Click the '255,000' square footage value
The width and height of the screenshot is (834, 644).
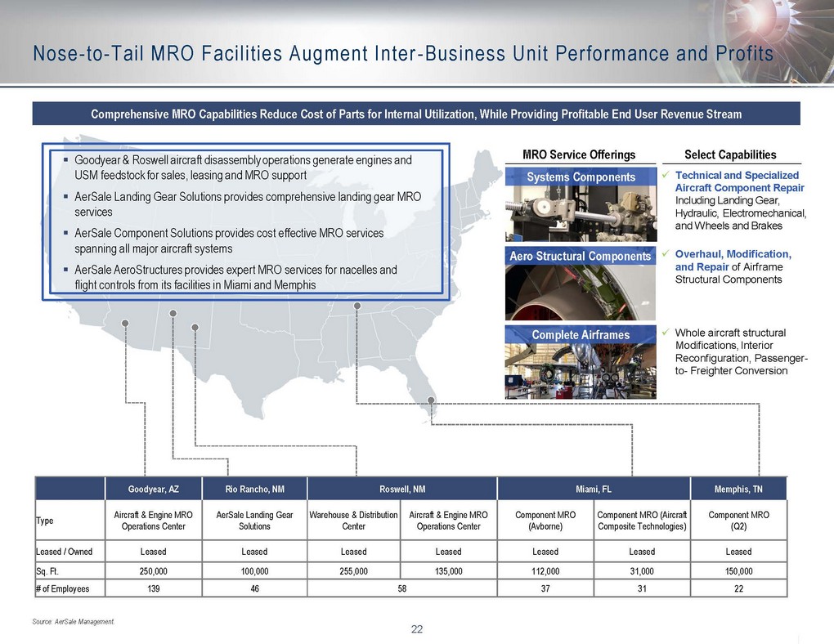[x=354, y=571]
